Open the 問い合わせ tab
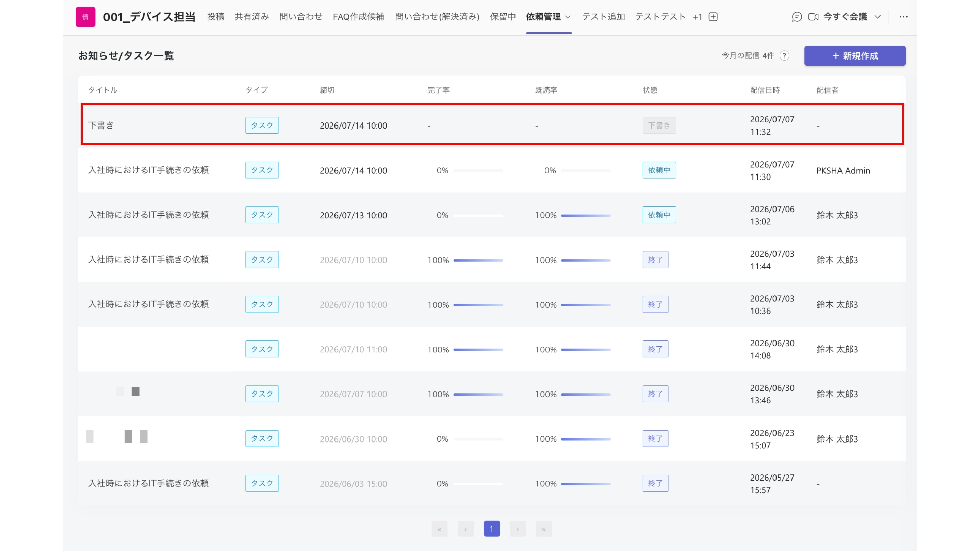Screen dimensions: 980x551 point(301,17)
